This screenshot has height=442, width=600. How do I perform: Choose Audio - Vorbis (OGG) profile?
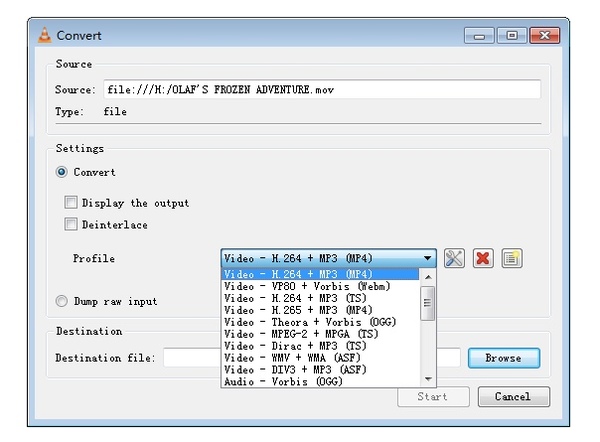pyautogui.click(x=321, y=382)
